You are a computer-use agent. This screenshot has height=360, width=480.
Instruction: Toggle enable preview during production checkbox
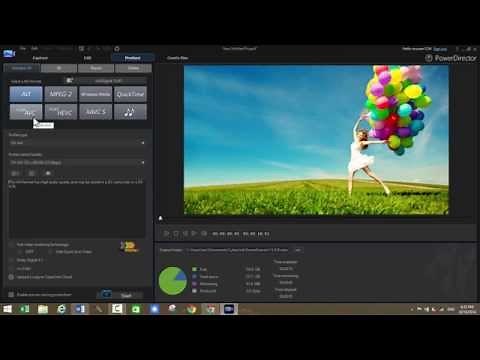point(11,295)
